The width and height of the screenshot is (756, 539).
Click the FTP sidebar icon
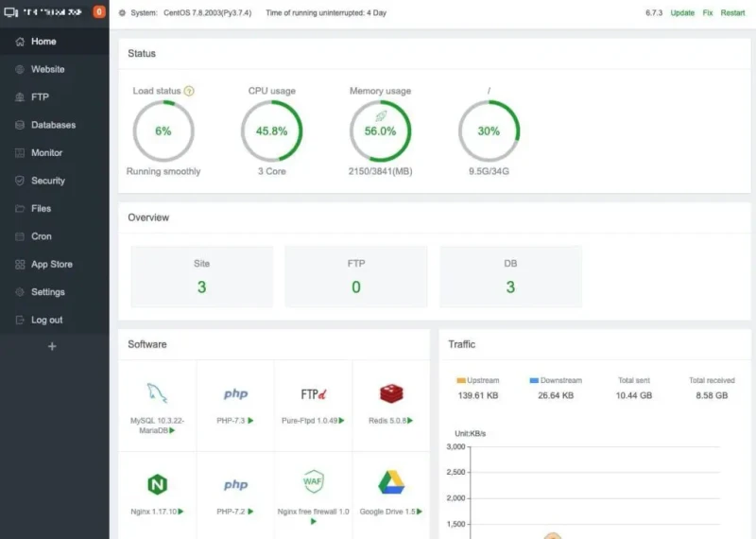[x=20, y=97]
